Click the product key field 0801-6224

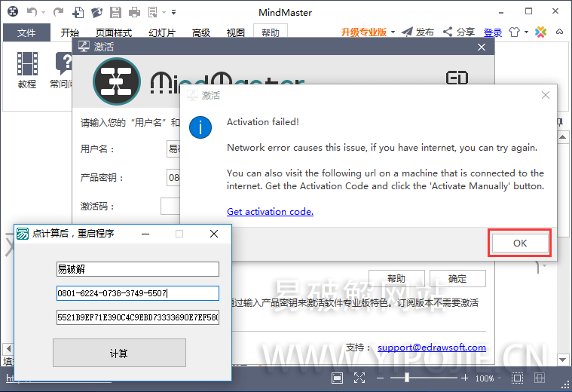138,293
